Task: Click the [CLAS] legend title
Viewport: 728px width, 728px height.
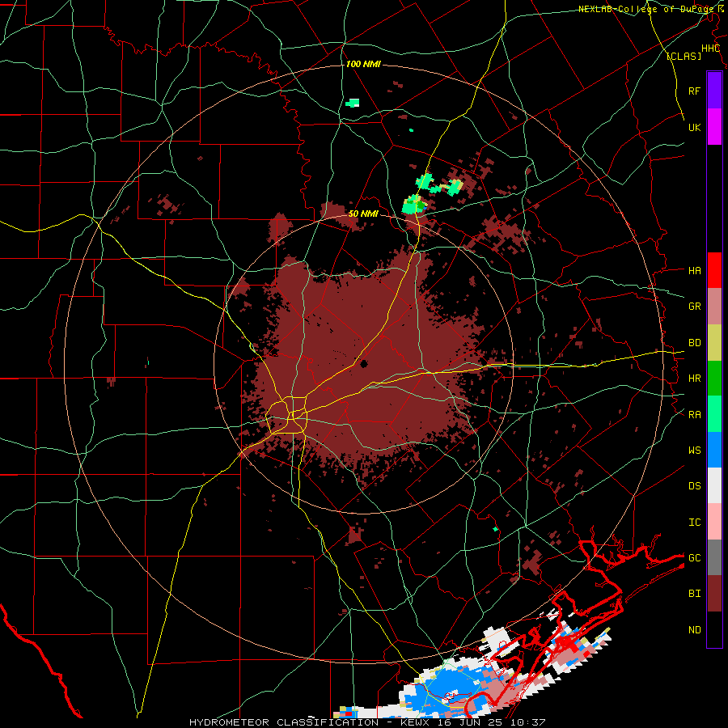Action: [x=684, y=57]
